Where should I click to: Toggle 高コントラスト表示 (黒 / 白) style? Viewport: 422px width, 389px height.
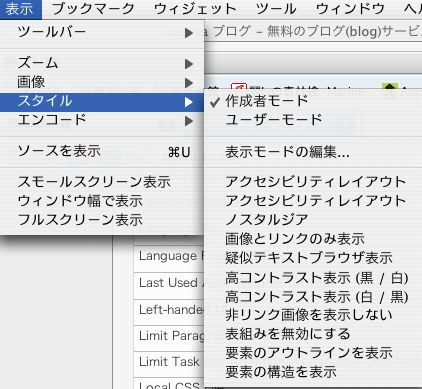click(x=313, y=278)
